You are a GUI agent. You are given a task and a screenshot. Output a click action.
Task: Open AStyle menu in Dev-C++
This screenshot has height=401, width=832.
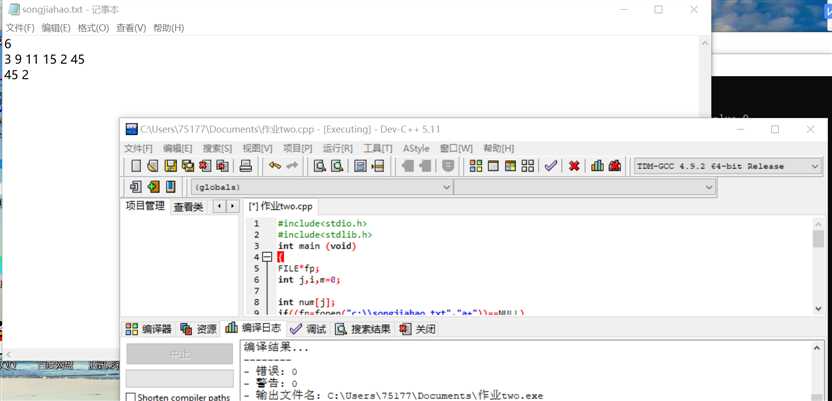(x=416, y=148)
